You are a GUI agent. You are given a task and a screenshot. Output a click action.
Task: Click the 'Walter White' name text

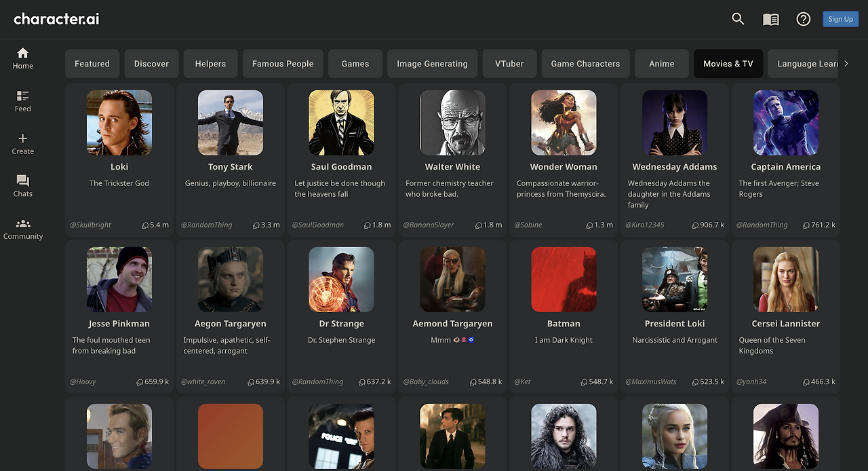[452, 167]
